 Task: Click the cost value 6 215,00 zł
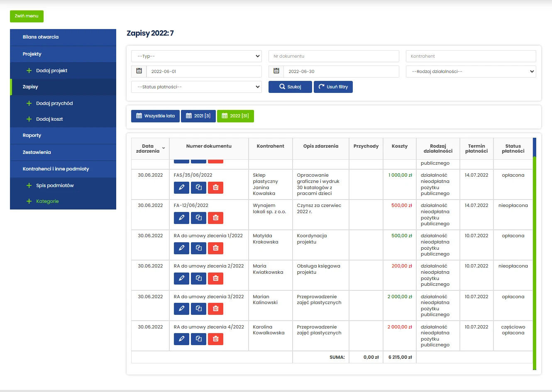pos(400,357)
